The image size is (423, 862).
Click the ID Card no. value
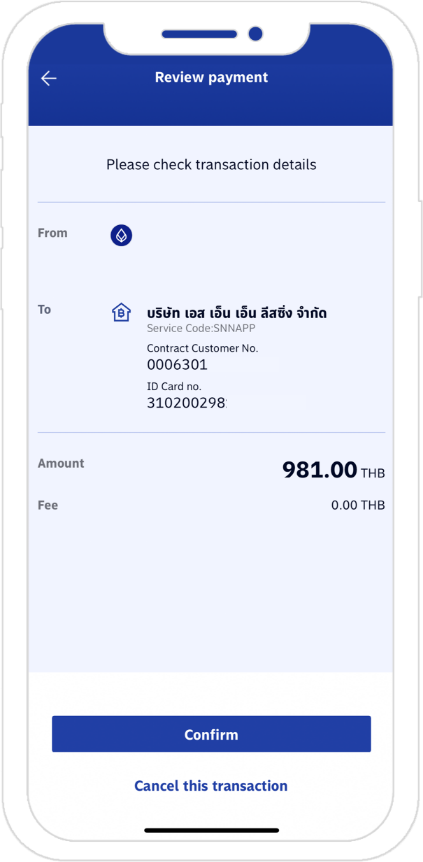pyautogui.click(x=187, y=402)
